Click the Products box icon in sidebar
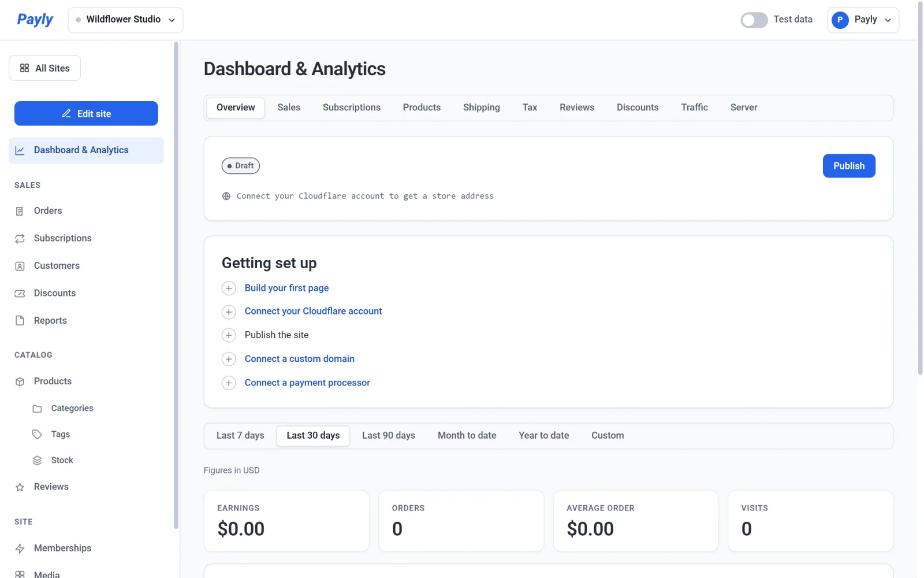 (20, 381)
